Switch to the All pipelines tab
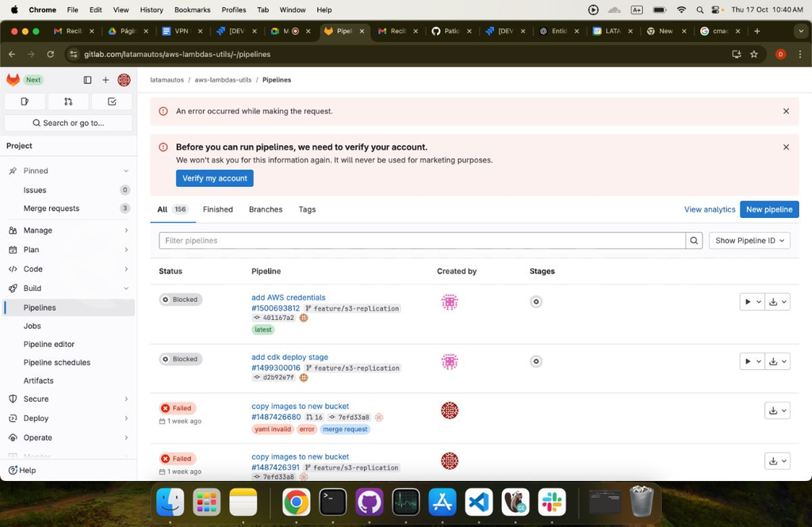The height and width of the screenshot is (527, 812). tap(172, 210)
